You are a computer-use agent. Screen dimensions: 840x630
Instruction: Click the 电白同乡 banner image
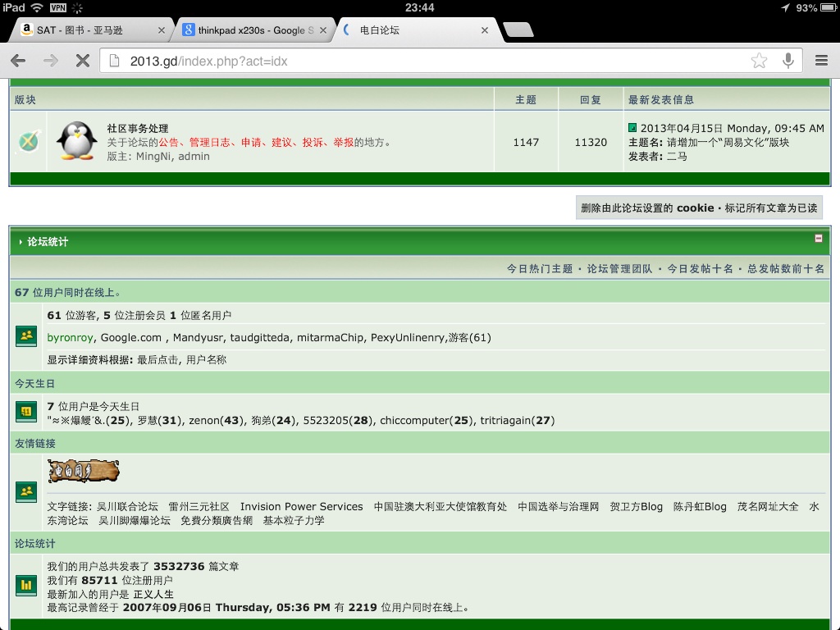coord(83,471)
